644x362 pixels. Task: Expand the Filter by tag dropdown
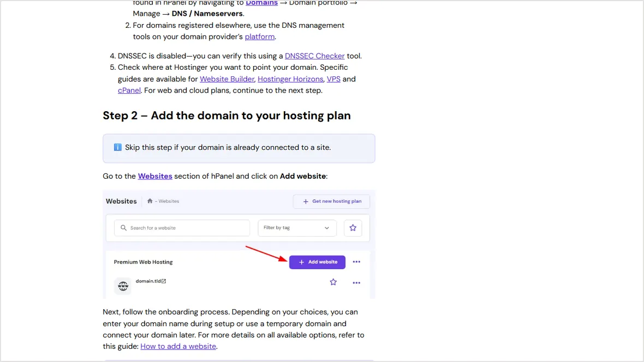pyautogui.click(x=297, y=228)
